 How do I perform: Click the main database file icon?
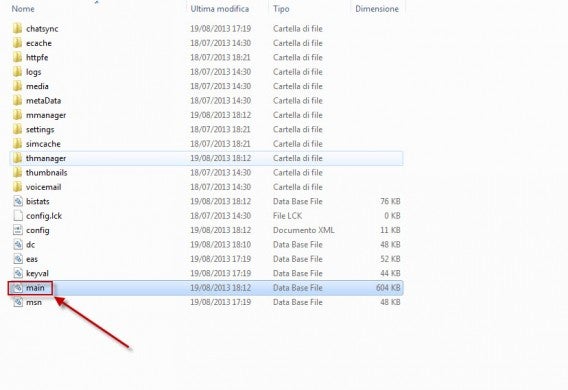click(18, 288)
